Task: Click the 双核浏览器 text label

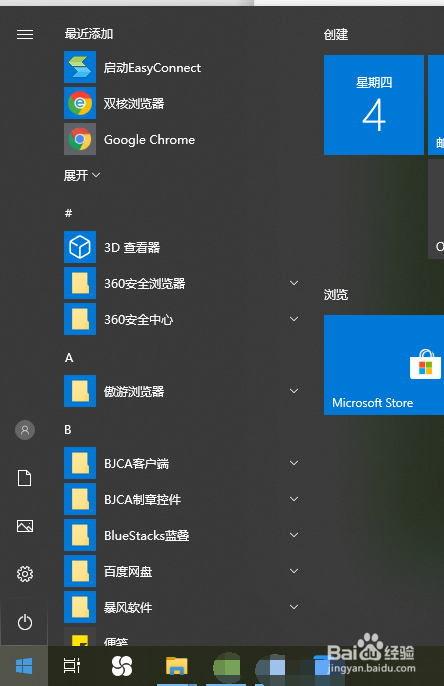Action: pos(134,104)
